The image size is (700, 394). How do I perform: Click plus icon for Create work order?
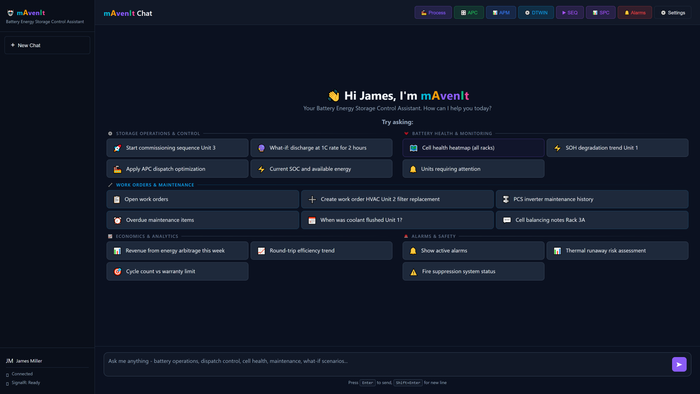(312, 199)
